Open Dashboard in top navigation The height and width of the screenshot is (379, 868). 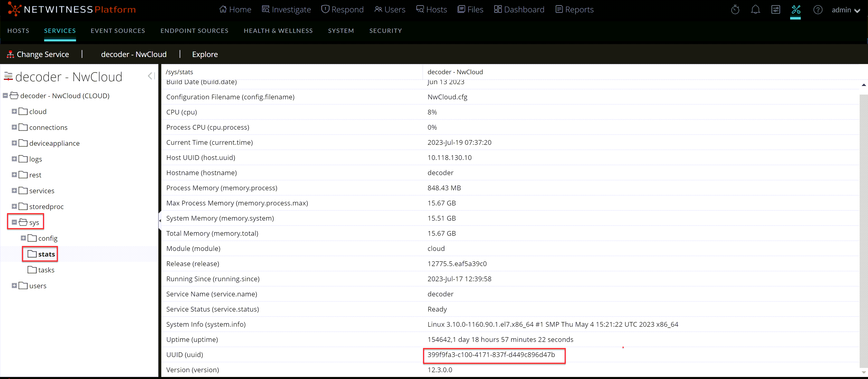(519, 10)
